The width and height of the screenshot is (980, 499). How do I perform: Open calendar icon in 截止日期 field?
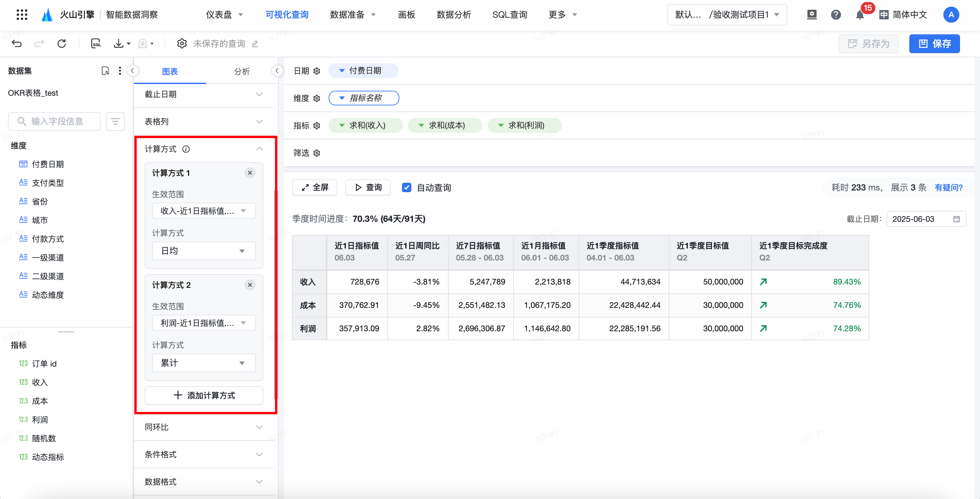(x=956, y=219)
